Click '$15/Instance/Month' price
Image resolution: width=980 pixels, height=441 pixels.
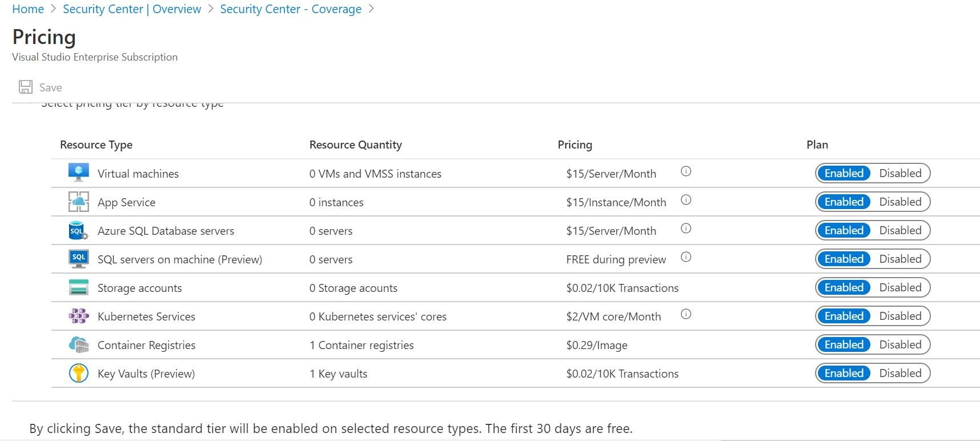click(616, 202)
